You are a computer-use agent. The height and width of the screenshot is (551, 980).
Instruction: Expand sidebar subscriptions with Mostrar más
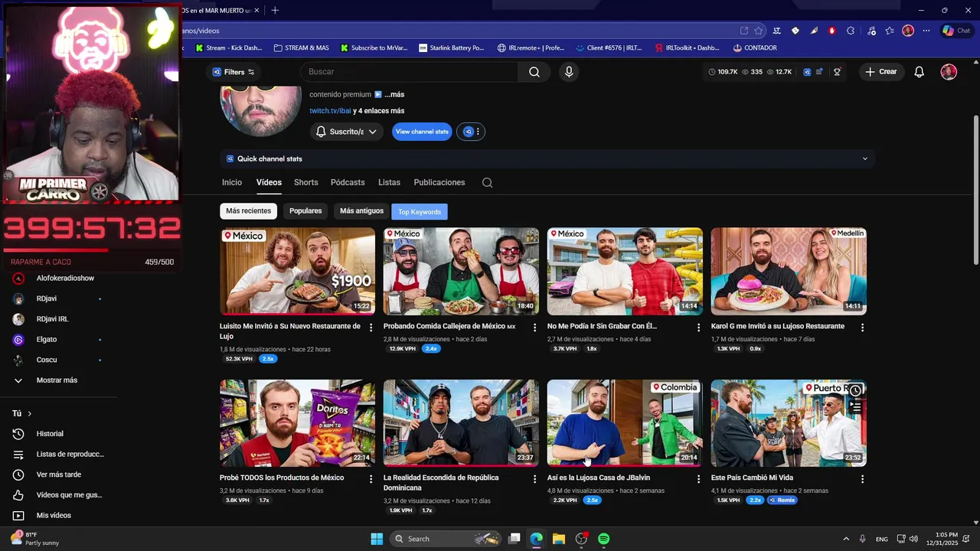(x=58, y=380)
